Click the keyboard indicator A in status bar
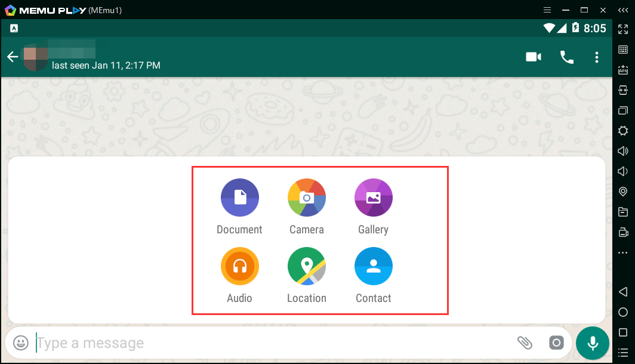 pyautogui.click(x=14, y=28)
